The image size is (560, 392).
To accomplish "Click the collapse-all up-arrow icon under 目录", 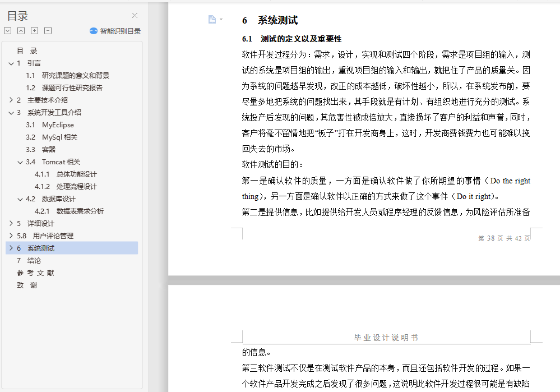I will (x=21, y=31).
